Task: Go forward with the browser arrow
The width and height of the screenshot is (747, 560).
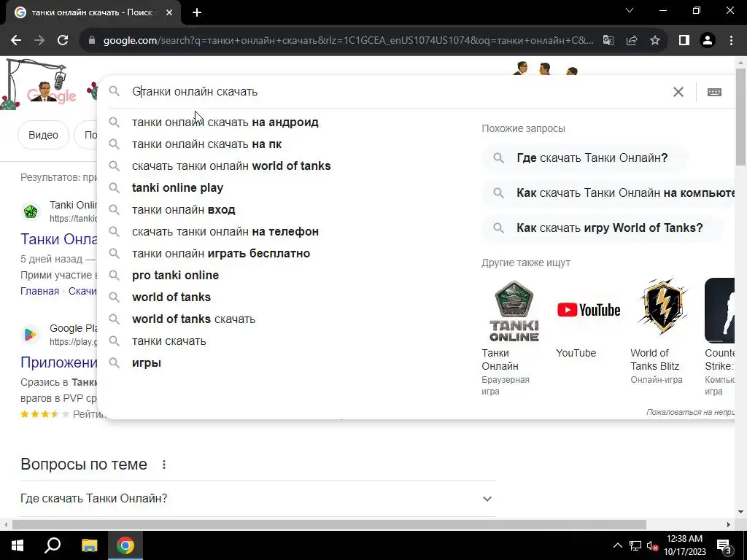Action: (x=39, y=41)
